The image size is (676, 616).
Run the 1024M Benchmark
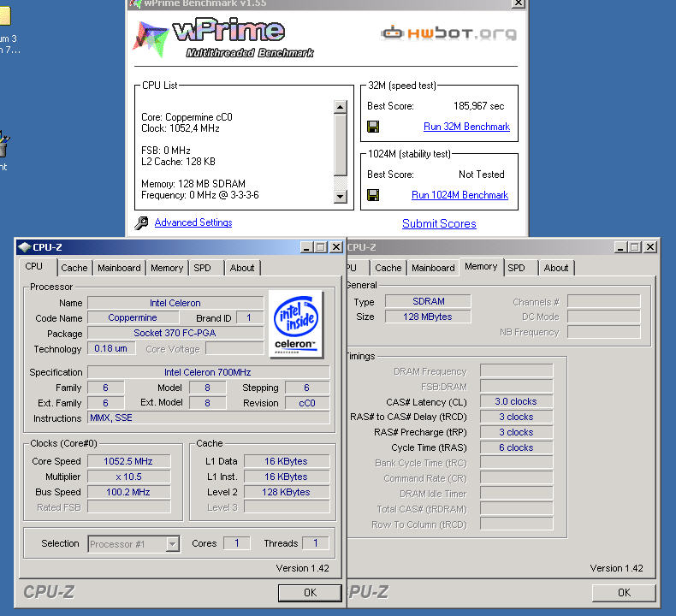[x=460, y=195]
